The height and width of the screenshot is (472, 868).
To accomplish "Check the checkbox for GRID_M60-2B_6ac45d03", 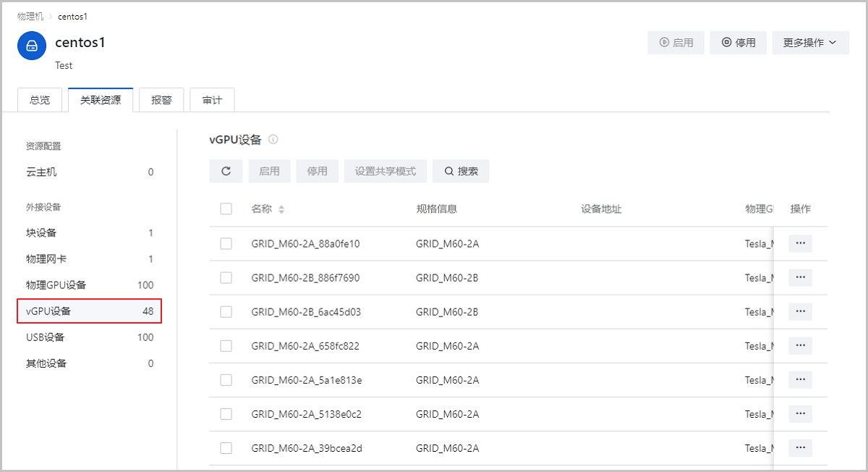I will tap(226, 311).
